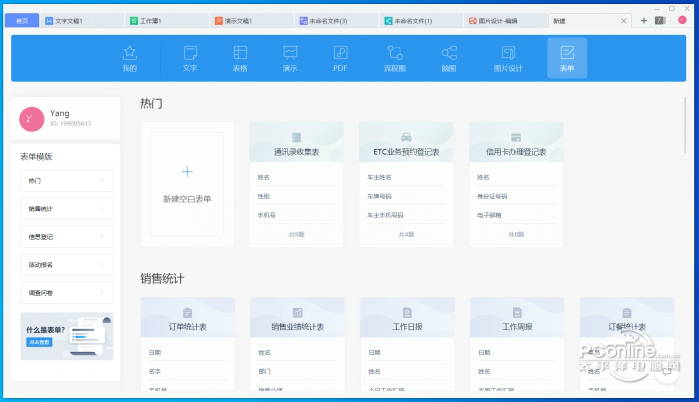Screen dimensions: 699x402
Task: Click the pink Y avatar beside Yang
Action: [x=31, y=119]
